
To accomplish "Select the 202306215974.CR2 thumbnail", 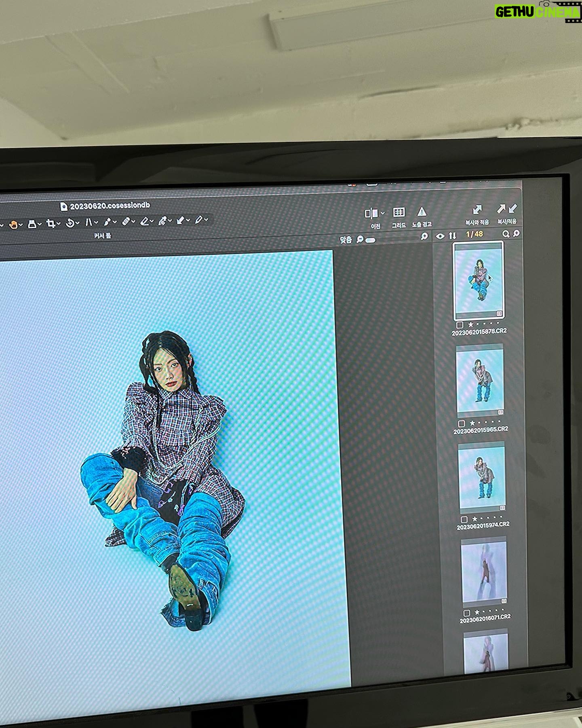I will point(482,477).
